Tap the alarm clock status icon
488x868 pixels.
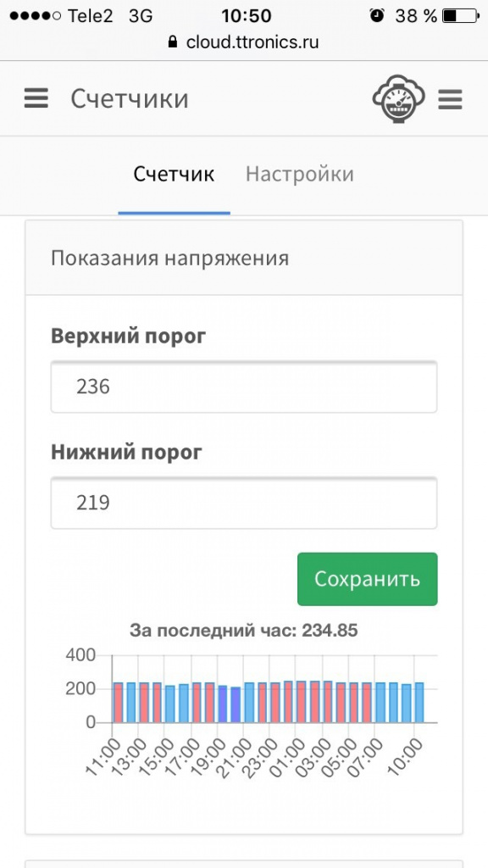point(377,16)
